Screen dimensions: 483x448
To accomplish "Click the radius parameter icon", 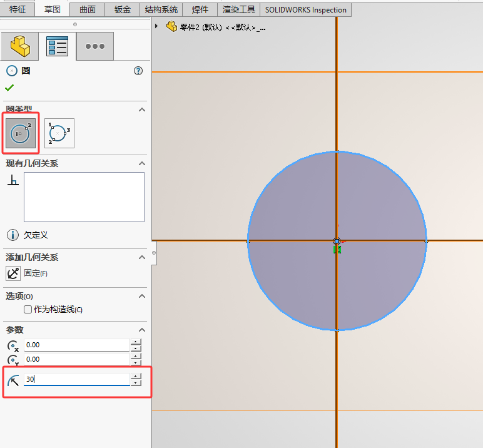I will click(13, 380).
